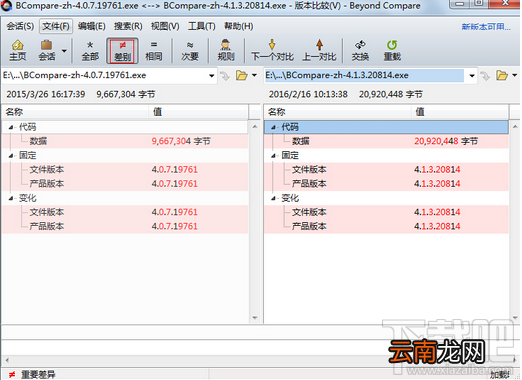Open the 会话 sessions button
The width and height of the screenshot is (522, 380).
46,50
